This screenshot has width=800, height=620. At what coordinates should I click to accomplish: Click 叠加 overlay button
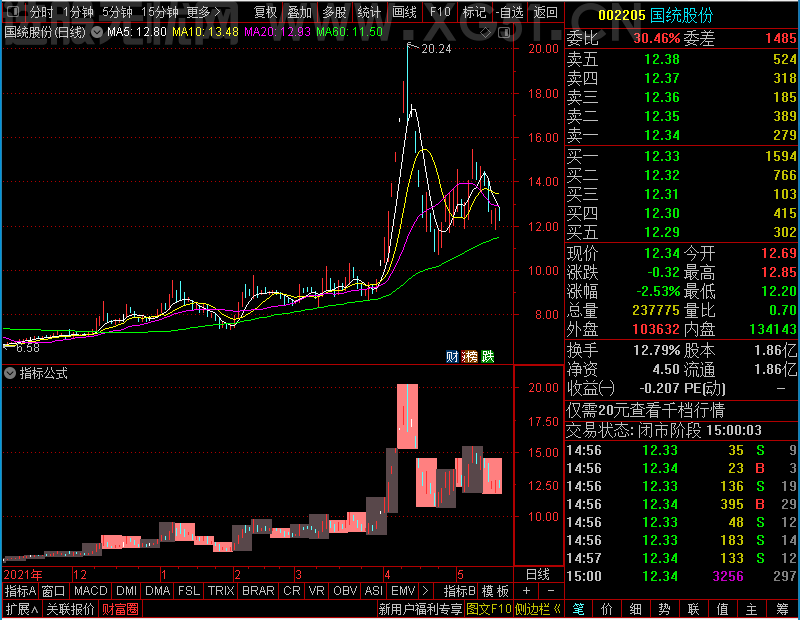[299, 12]
